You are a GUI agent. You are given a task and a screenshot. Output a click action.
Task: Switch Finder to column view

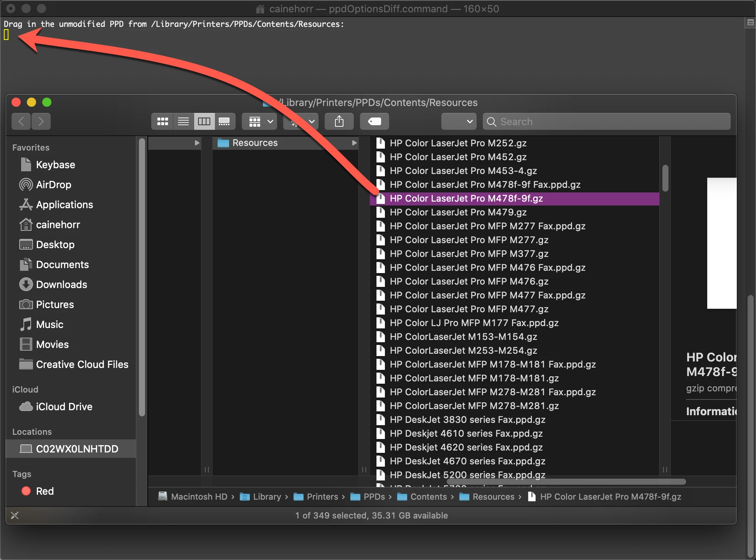click(204, 121)
